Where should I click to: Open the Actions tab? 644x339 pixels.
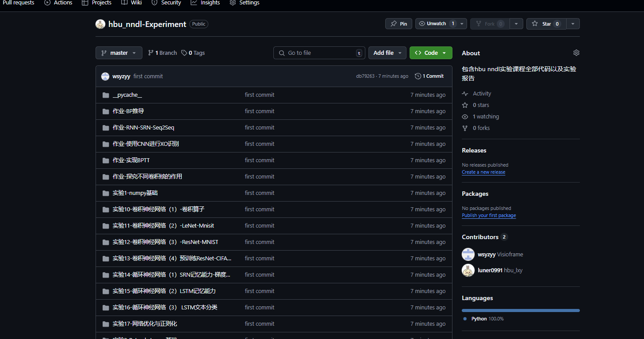click(58, 3)
